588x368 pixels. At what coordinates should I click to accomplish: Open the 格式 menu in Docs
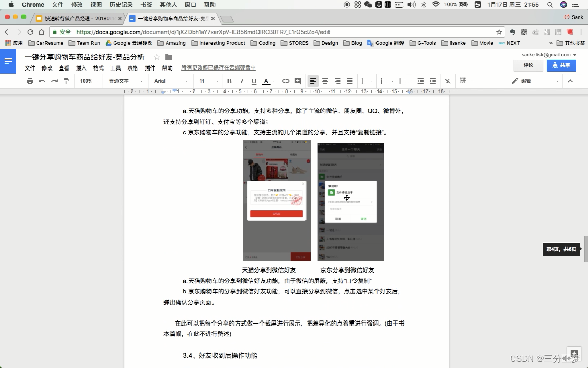pyautogui.click(x=98, y=68)
